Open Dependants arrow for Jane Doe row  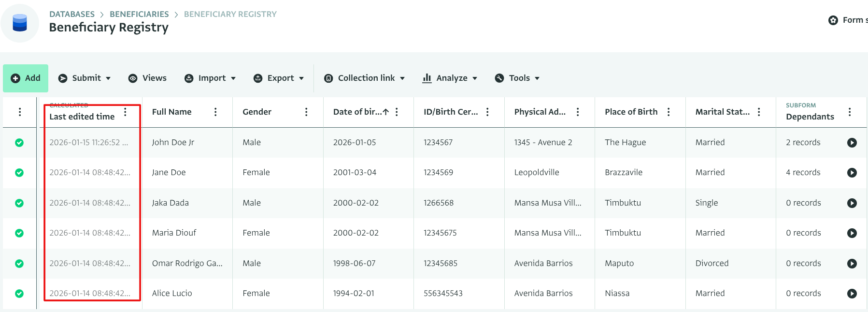click(852, 173)
